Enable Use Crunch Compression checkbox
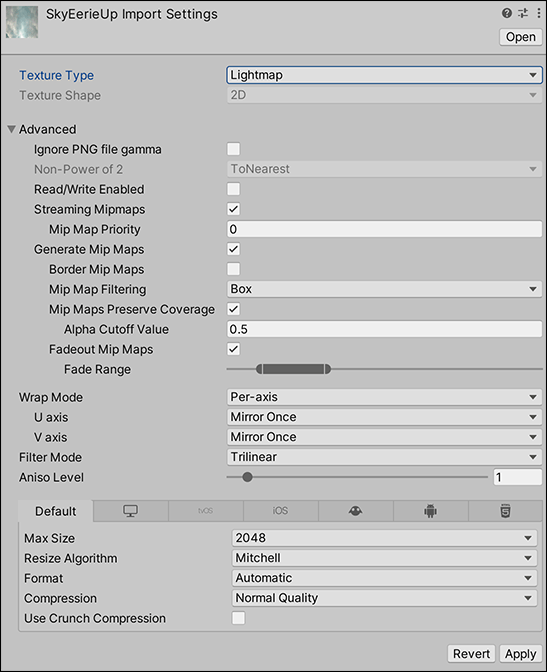 click(x=238, y=618)
